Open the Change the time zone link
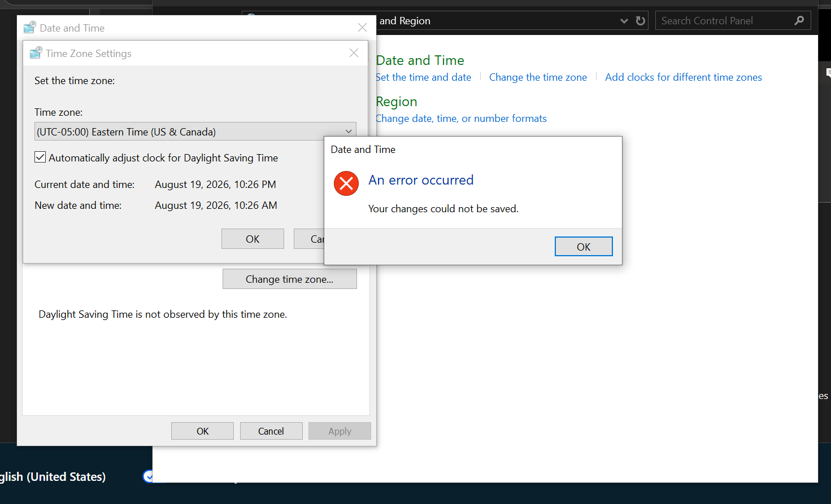Image resolution: width=831 pixels, height=504 pixels. 538,77
